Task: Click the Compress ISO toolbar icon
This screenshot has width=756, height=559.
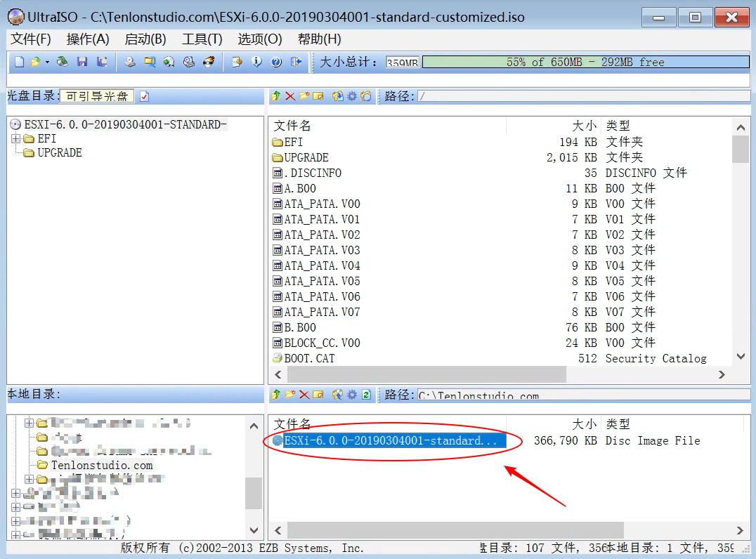Action: (x=150, y=62)
